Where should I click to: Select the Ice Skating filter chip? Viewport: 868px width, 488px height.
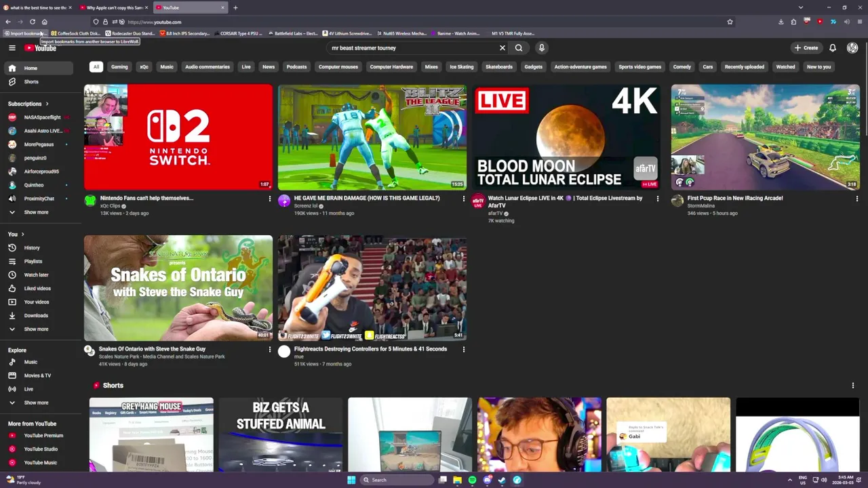coord(461,67)
